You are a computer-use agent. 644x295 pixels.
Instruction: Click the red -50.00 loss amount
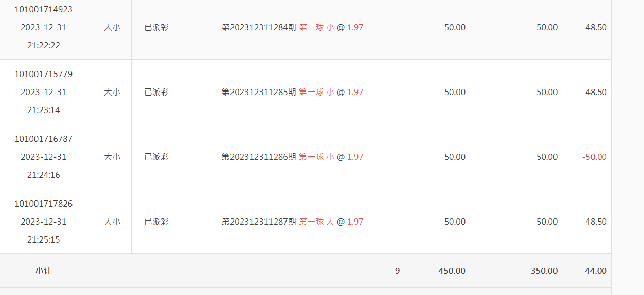point(594,157)
